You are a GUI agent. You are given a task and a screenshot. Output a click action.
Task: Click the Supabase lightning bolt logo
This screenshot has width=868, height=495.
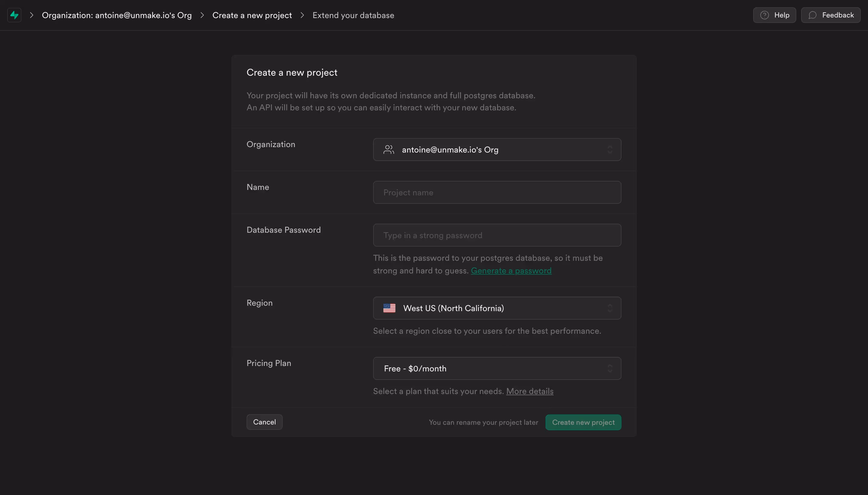point(14,15)
